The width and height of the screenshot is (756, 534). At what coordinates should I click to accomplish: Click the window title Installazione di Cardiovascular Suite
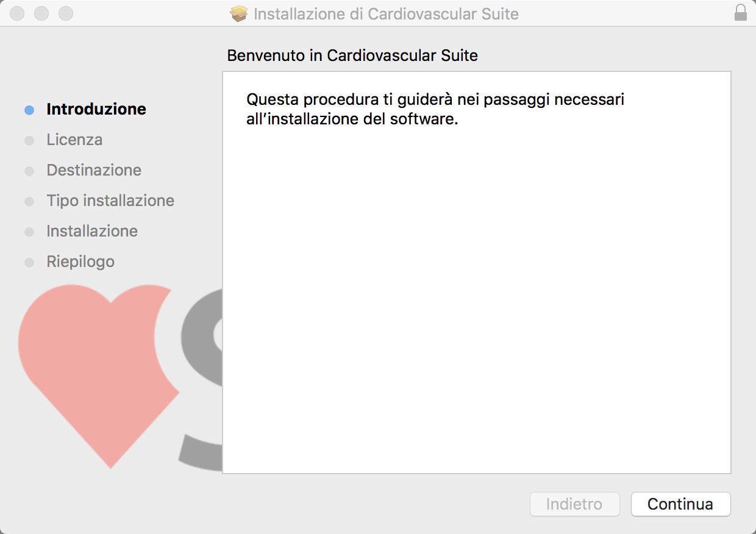[386, 13]
